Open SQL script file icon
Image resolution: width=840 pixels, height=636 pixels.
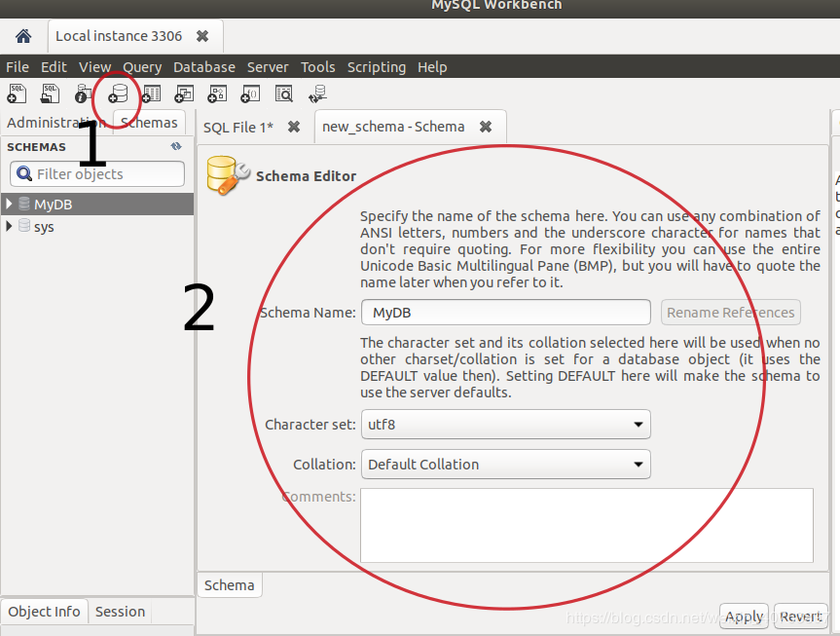[x=50, y=94]
